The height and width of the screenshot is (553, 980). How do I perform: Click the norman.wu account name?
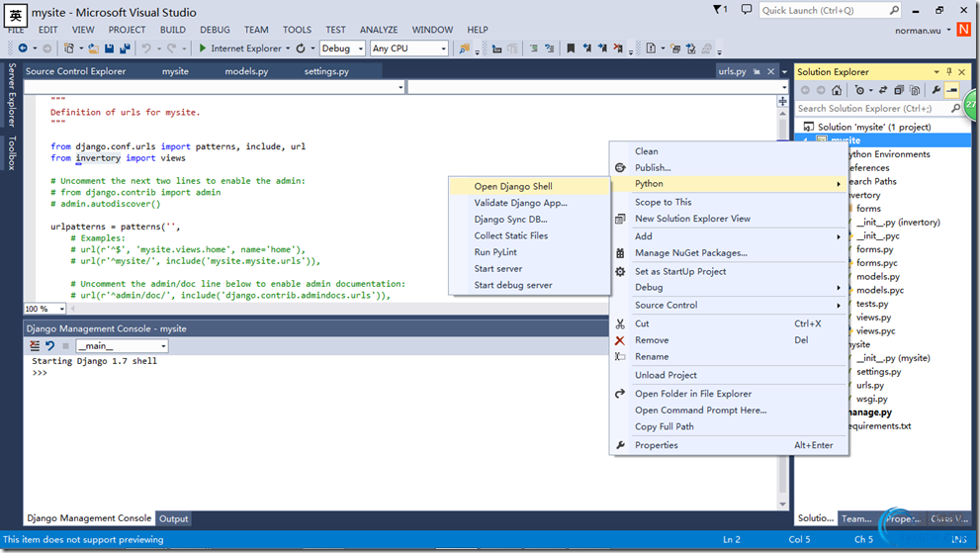(918, 30)
